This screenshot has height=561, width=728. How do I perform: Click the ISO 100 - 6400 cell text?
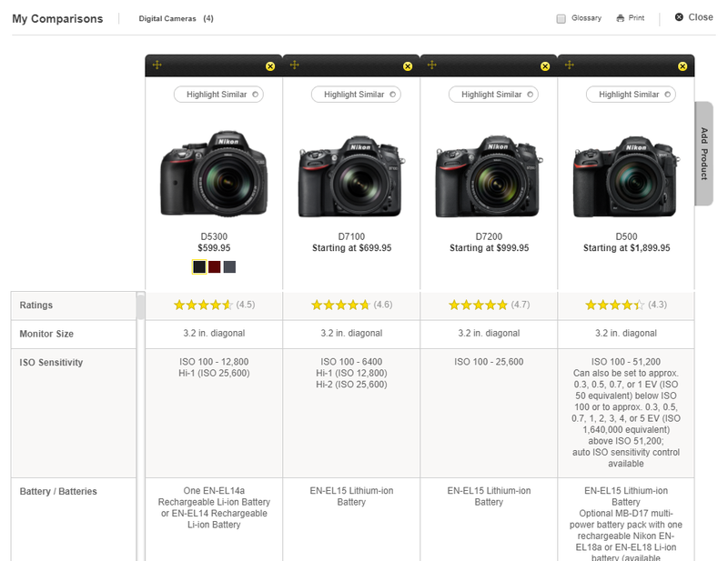(x=351, y=362)
